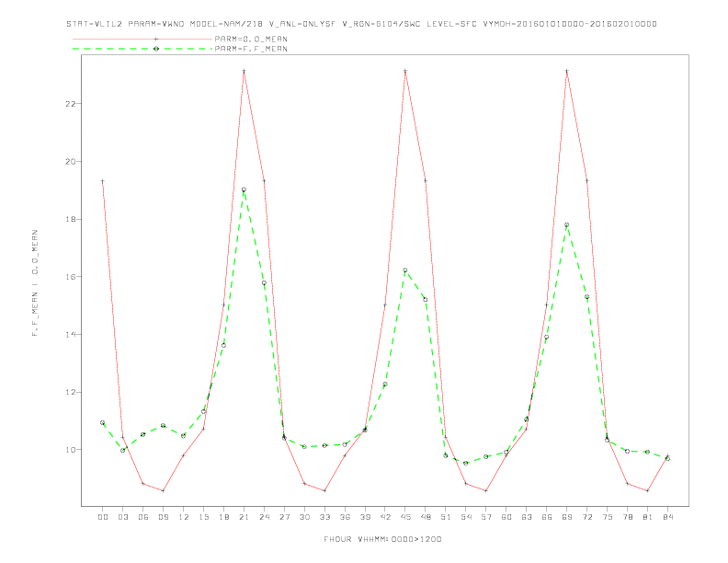Click the red observed minimum marker at hour 09

[163, 490]
